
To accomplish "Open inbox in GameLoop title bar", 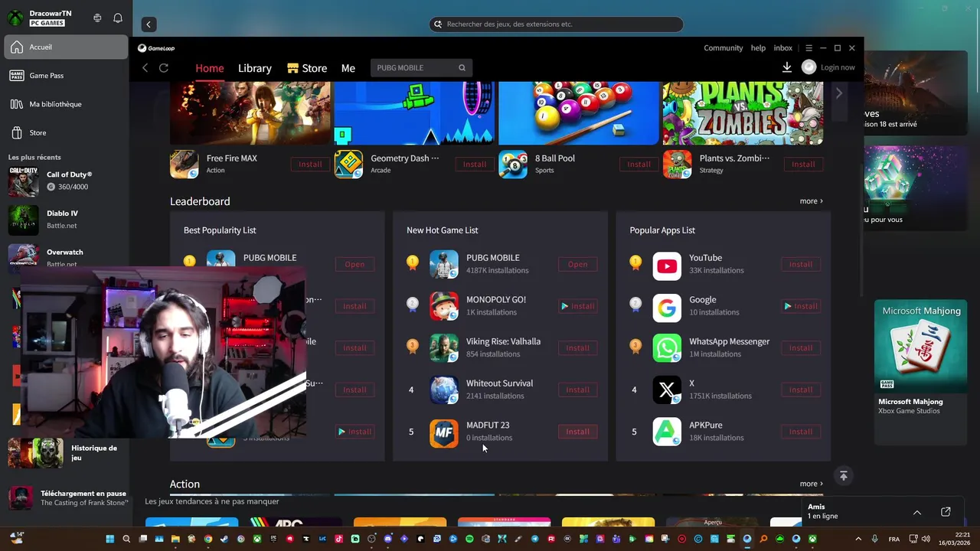I will click(783, 48).
